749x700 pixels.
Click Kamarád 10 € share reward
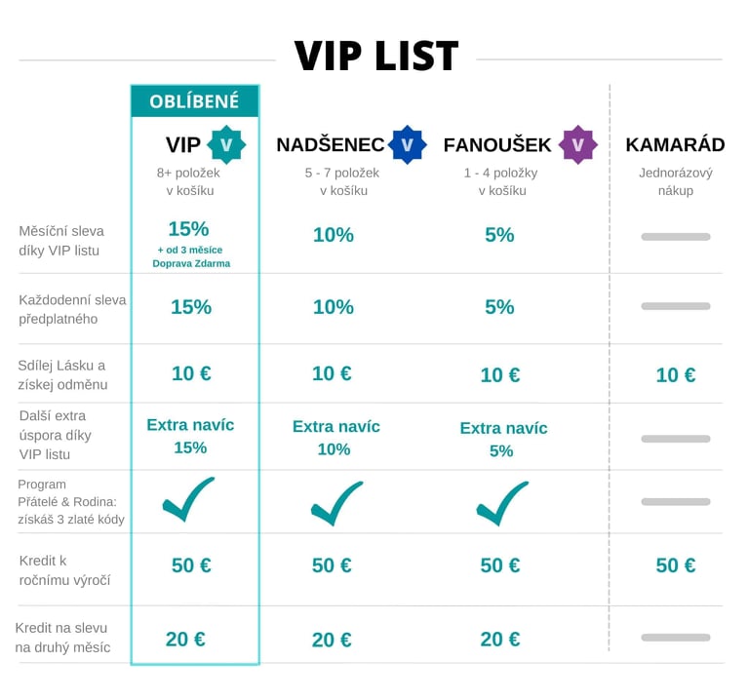click(676, 375)
